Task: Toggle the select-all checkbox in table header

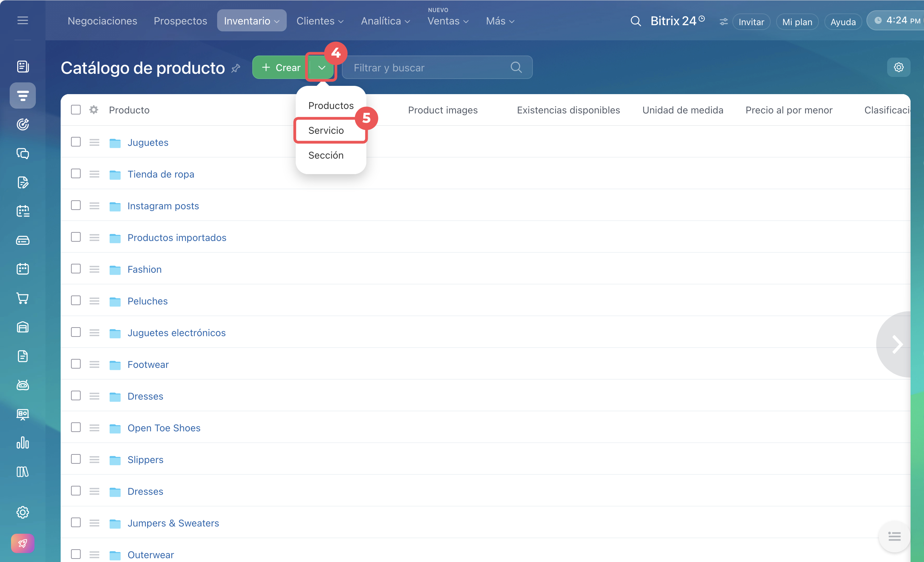Action: (76, 110)
